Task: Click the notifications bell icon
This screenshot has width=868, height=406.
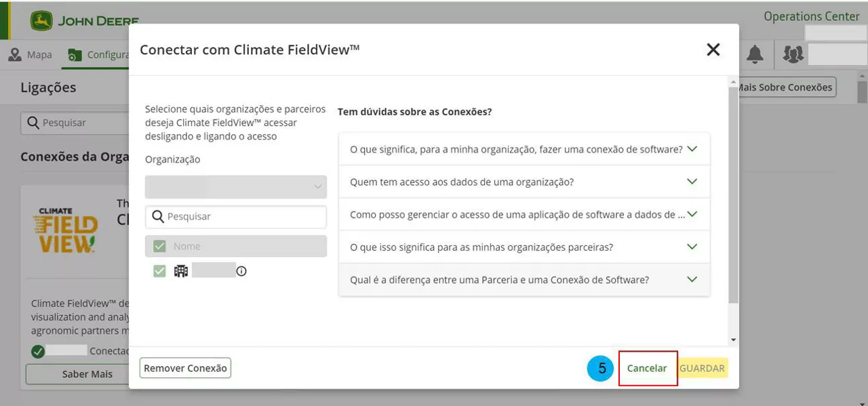Action: 755,55
